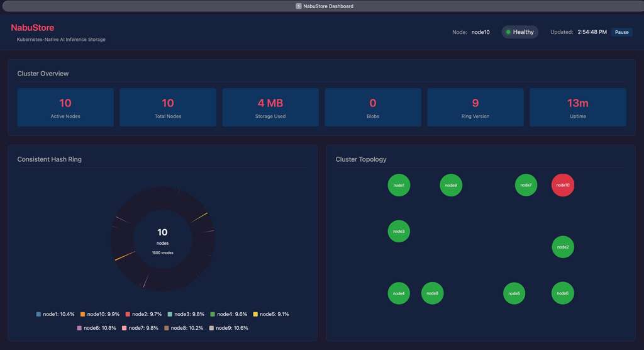The image size is (644, 350).
Task: Click the "node3: 9.8%" legend text
Action: tap(189, 314)
